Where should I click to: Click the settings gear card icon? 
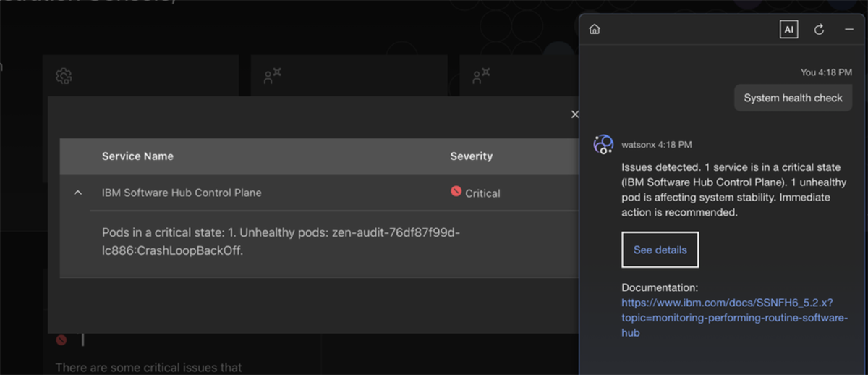coord(64,76)
